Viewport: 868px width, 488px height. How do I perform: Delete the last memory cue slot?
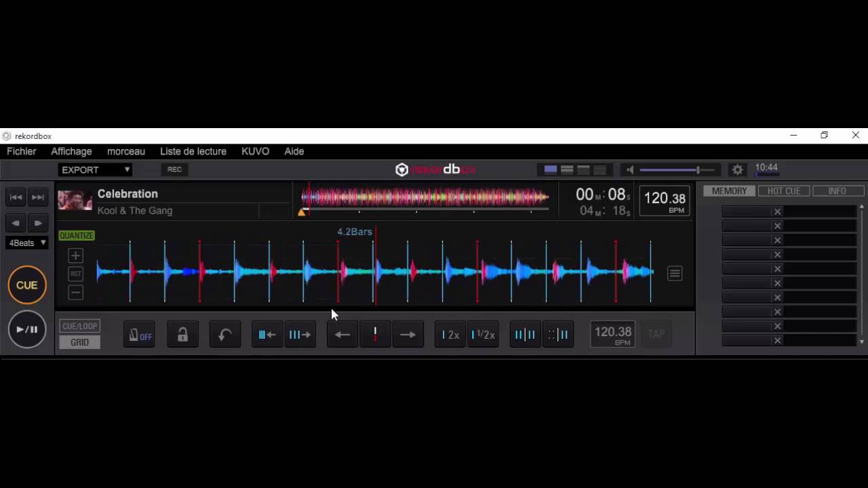778,340
